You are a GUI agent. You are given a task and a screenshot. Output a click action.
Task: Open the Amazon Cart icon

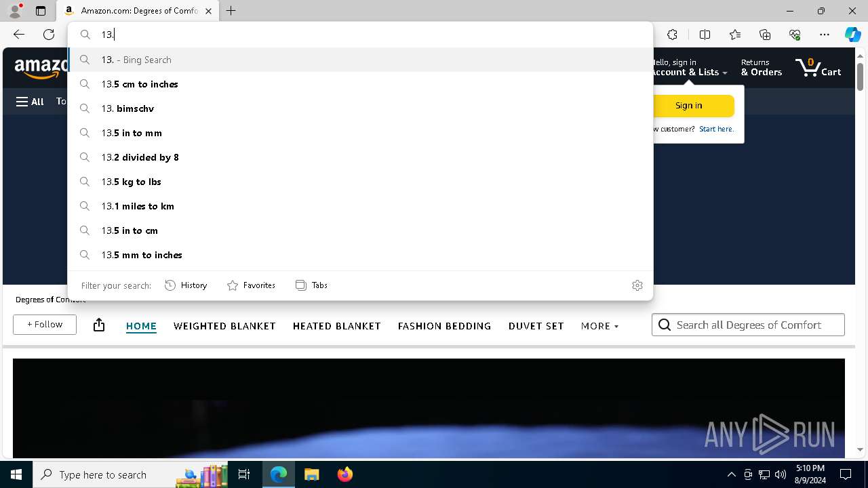(x=818, y=68)
